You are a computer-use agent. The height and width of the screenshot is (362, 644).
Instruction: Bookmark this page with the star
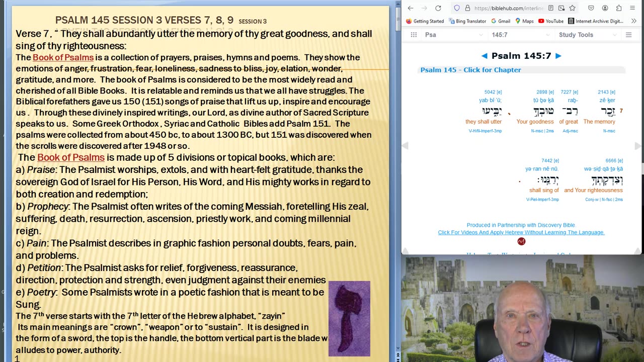click(573, 8)
